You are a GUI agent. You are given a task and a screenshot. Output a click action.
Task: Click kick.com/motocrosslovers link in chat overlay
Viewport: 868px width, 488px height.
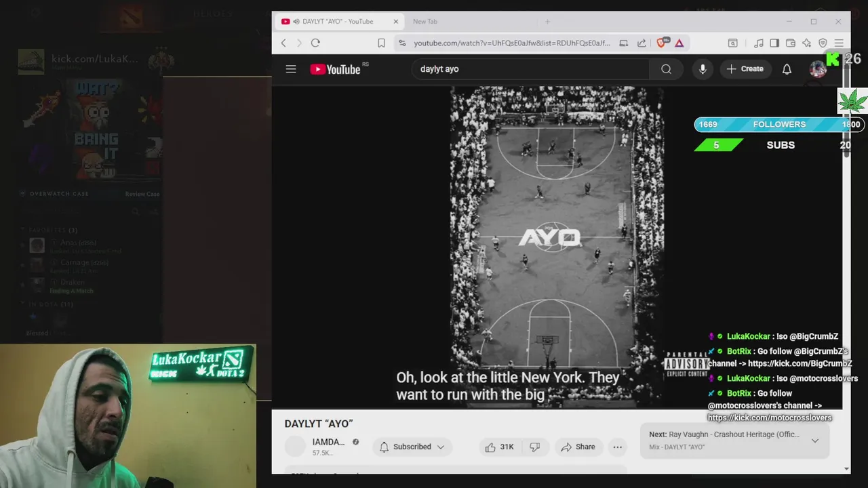[x=770, y=418]
